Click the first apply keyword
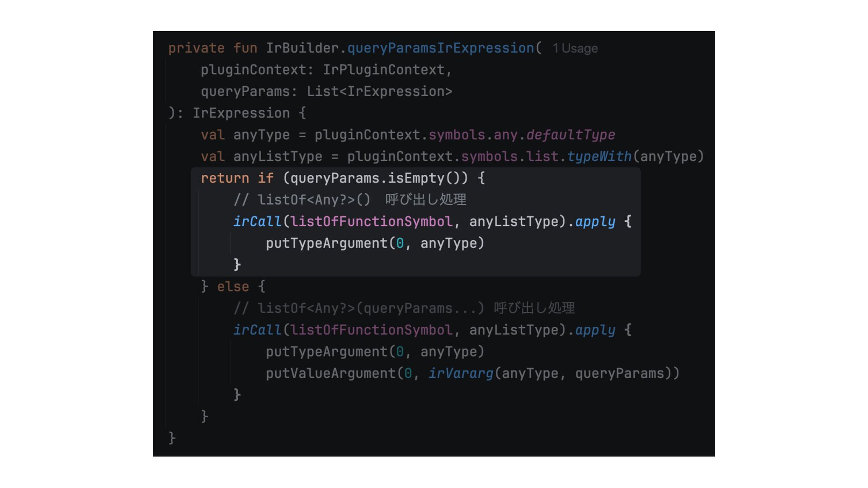This screenshot has width=868, height=488. 595,221
